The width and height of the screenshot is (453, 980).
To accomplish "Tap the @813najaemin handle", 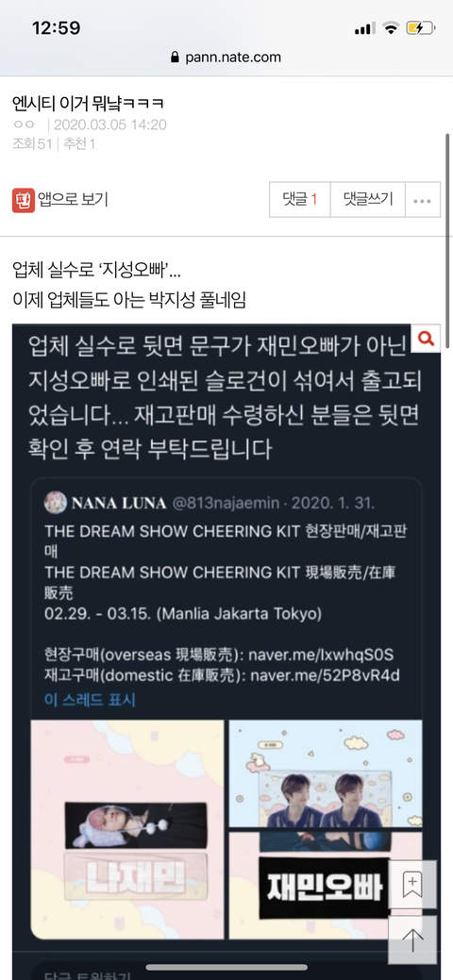I will pos(229,503).
